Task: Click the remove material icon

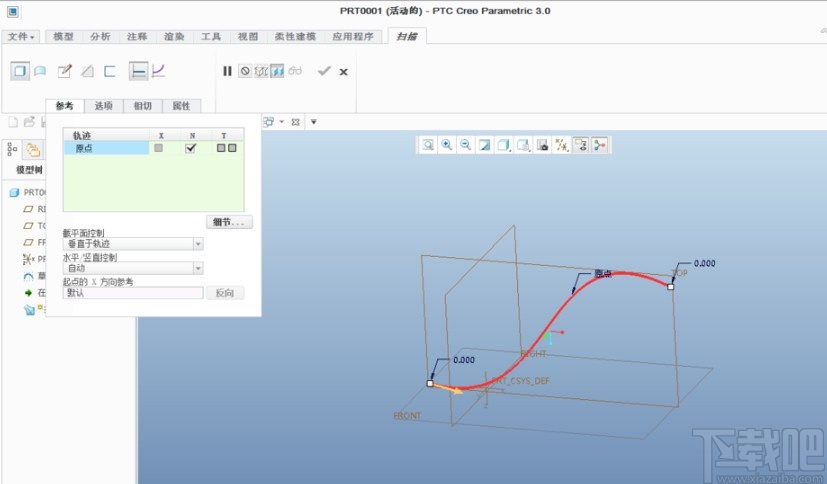Action: coord(87,71)
